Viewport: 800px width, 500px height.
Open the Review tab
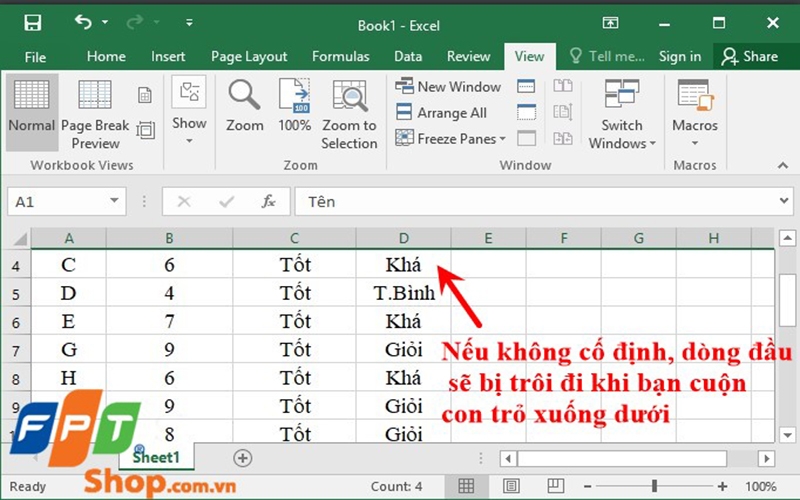(x=468, y=56)
